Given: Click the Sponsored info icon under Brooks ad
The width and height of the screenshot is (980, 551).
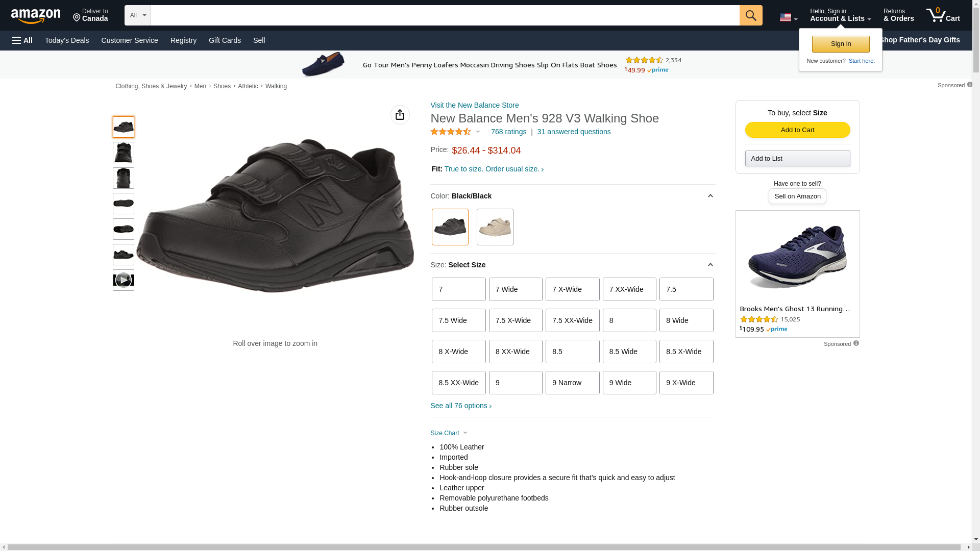Looking at the screenshot, I should [856, 343].
